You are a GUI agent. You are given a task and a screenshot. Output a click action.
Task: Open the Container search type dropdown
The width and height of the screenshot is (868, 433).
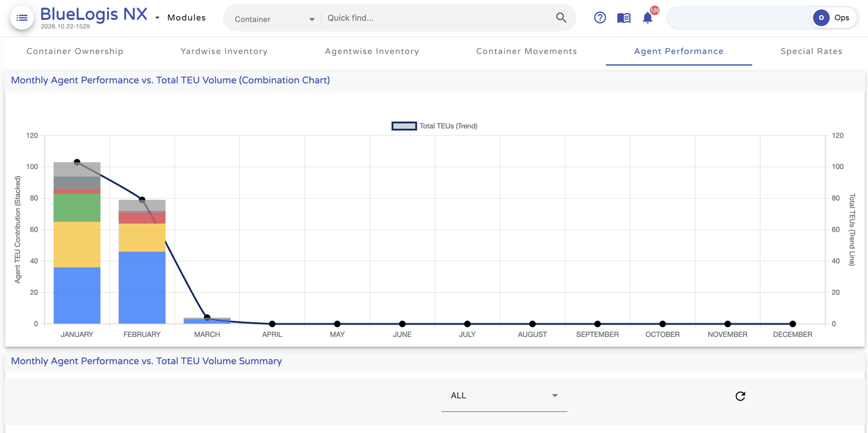coord(275,19)
